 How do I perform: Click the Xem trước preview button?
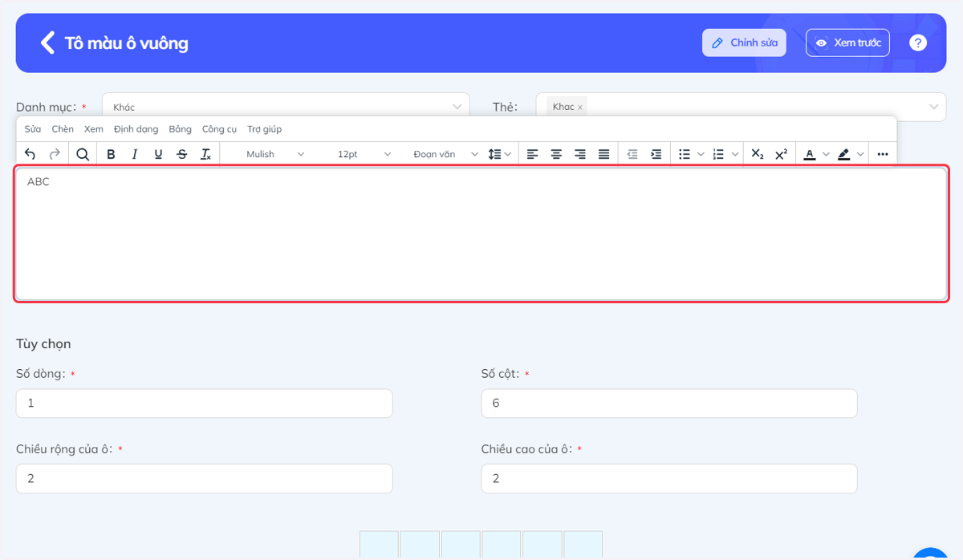(x=847, y=43)
